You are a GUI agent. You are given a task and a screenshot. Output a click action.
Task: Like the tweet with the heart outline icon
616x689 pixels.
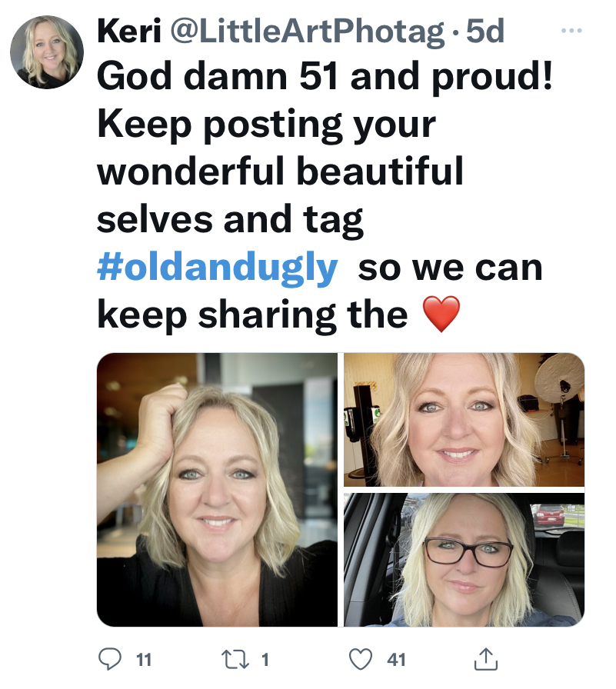coord(360,659)
